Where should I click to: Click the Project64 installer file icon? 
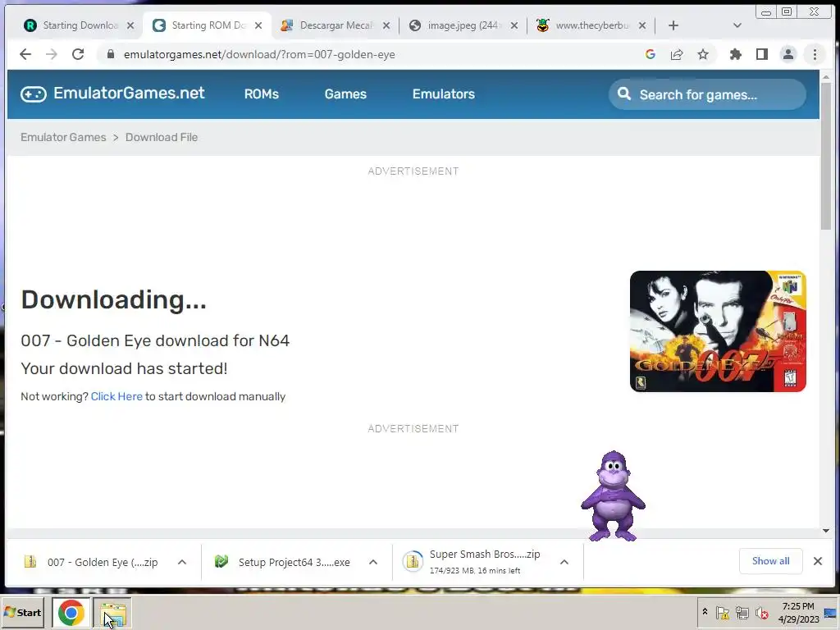pos(221,561)
